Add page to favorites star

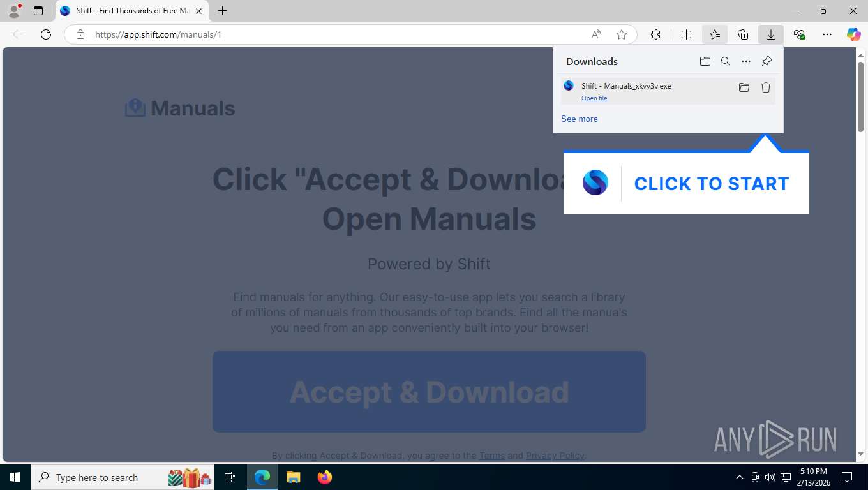622,34
